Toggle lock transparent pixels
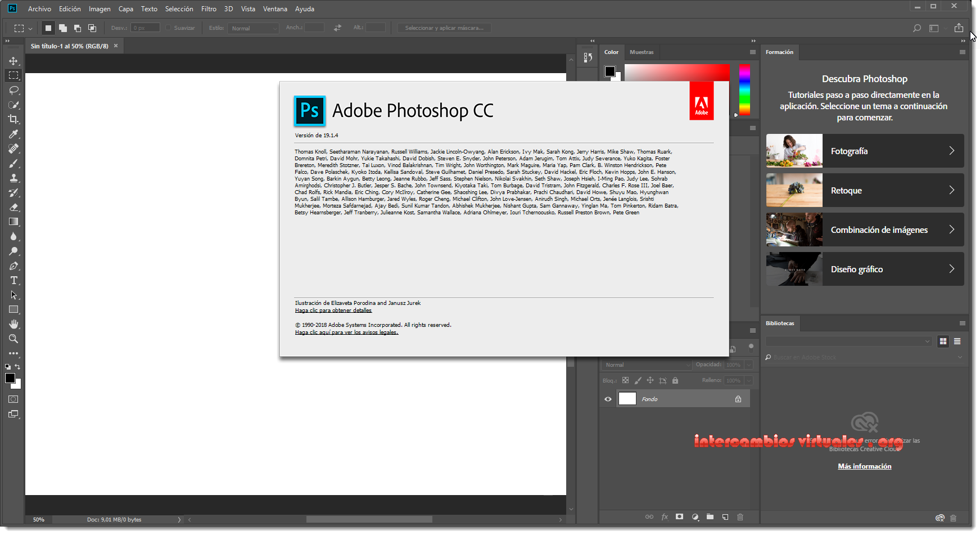The width and height of the screenshot is (980, 535). coord(625,380)
